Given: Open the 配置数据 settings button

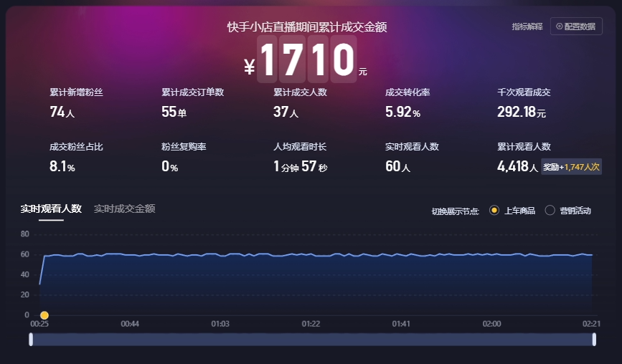Looking at the screenshot, I should [576, 27].
